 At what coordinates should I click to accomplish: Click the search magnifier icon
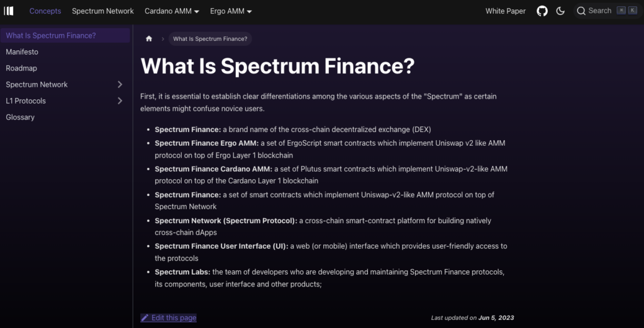(x=582, y=11)
